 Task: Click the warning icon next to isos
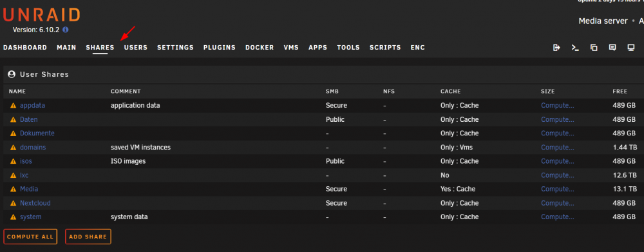tap(13, 162)
